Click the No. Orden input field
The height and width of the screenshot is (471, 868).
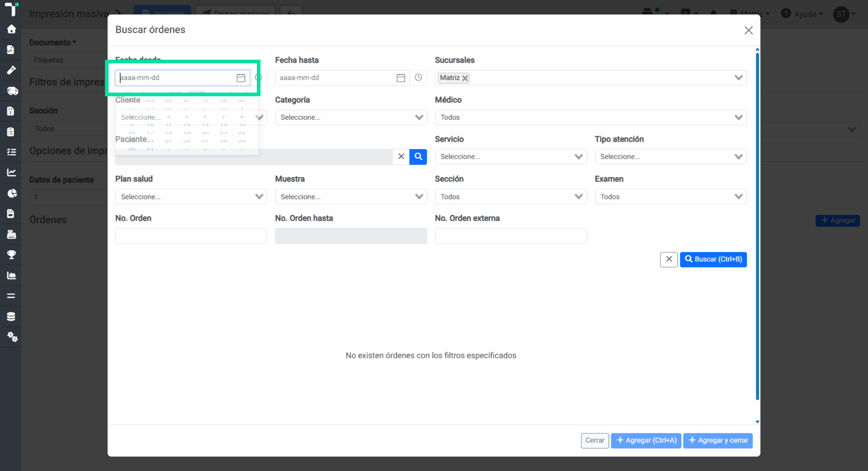click(x=191, y=236)
